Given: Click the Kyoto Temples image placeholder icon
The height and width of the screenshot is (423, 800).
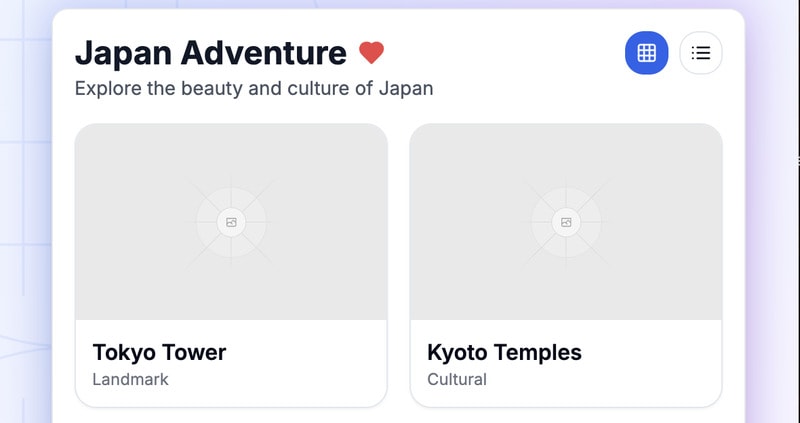Looking at the screenshot, I should (x=566, y=222).
